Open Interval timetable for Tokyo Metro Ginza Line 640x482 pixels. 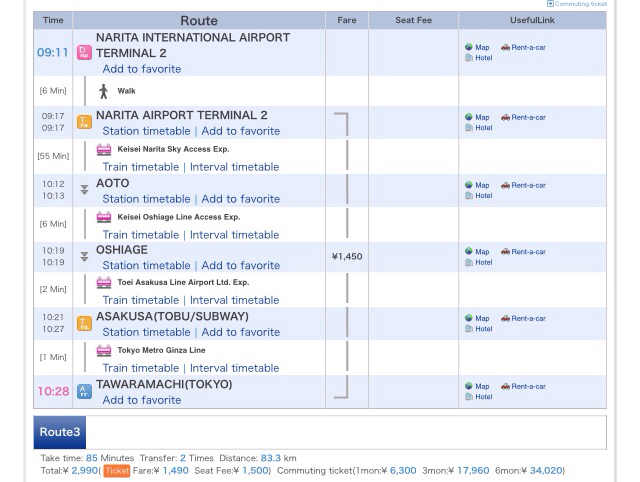click(234, 368)
